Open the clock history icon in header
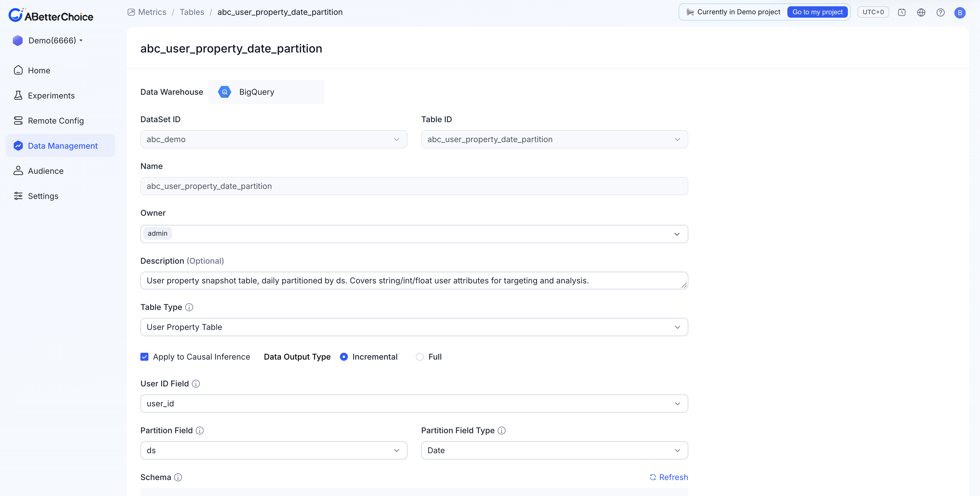Viewport: 980px width, 496px height. (x=902, y=12)
